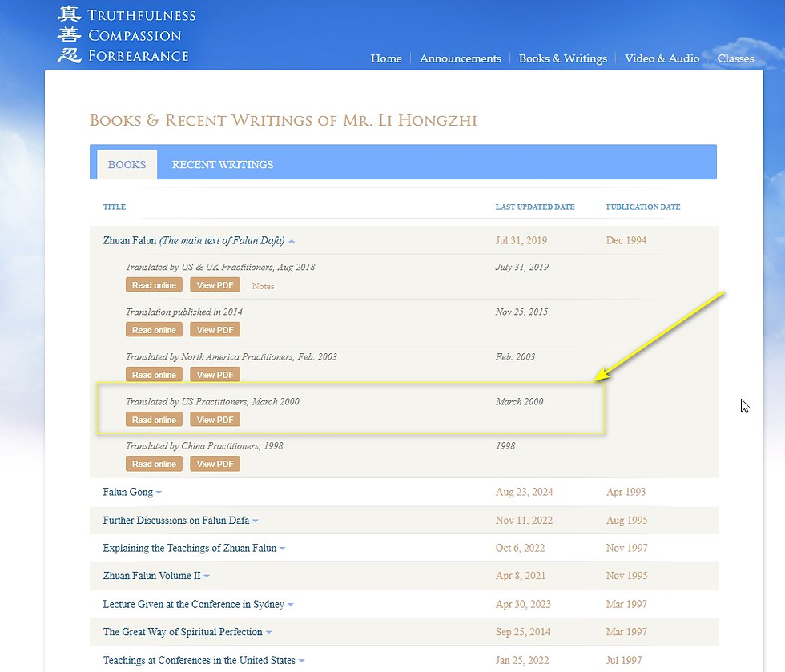View PDF of the March 2000 translation
Image resolution: width=785 pixels, height=672 pixels.
point(215,420)
